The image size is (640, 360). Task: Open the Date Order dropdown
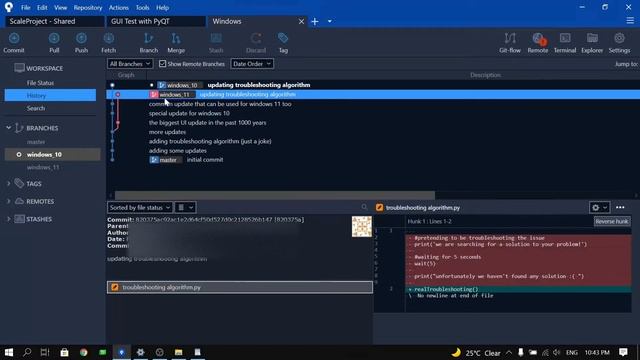[252, 64]
